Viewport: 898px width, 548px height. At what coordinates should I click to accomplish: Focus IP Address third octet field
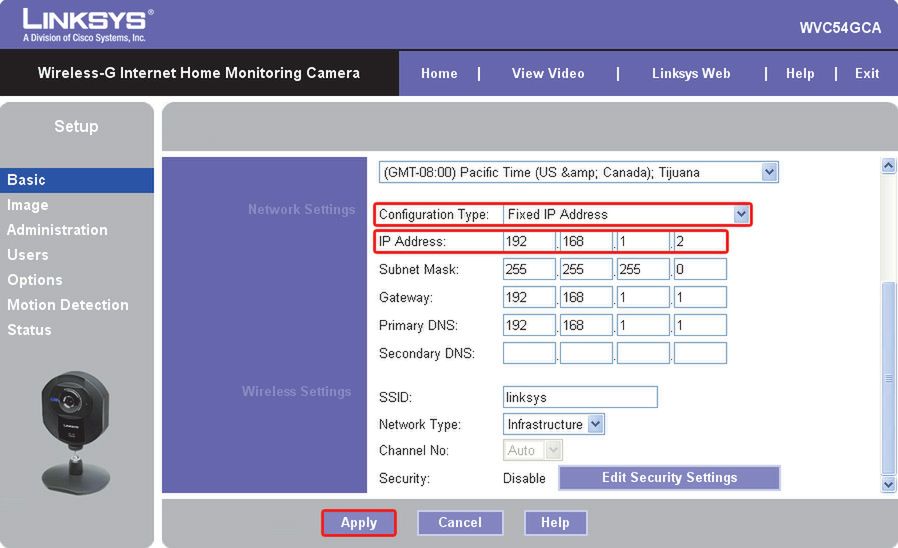click(643, 242)
